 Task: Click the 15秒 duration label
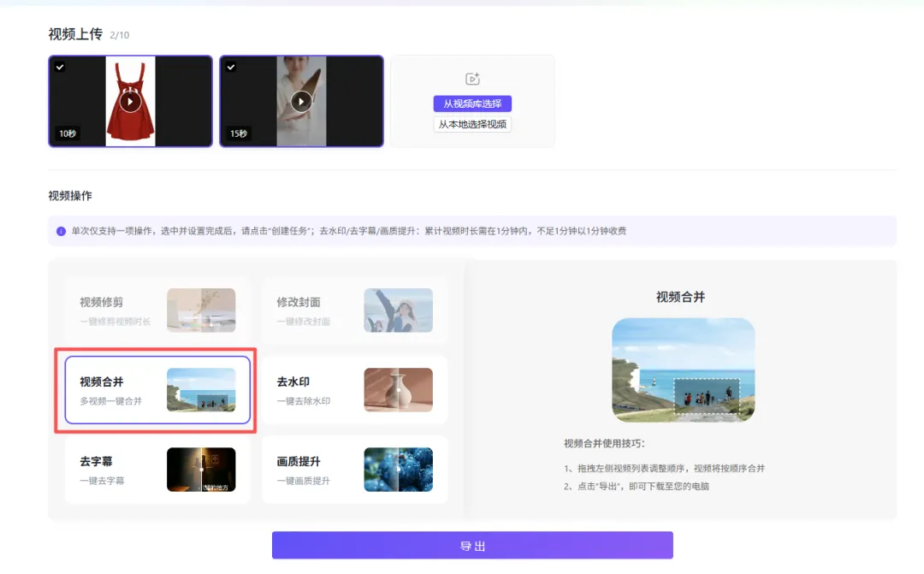(x=239, y=133)
